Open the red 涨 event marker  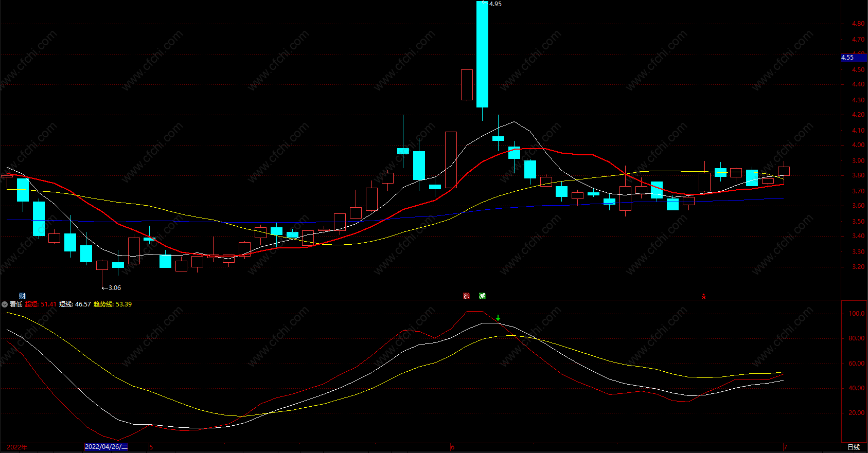466,296
